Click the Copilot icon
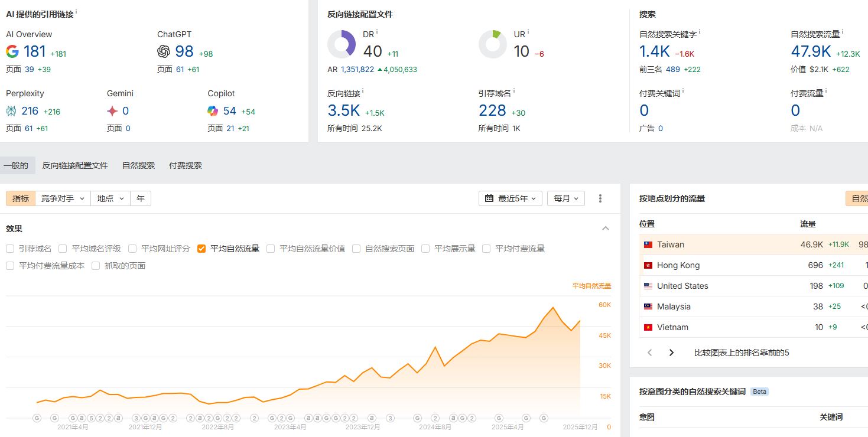868x437 pixels. (x=212, y=111)
